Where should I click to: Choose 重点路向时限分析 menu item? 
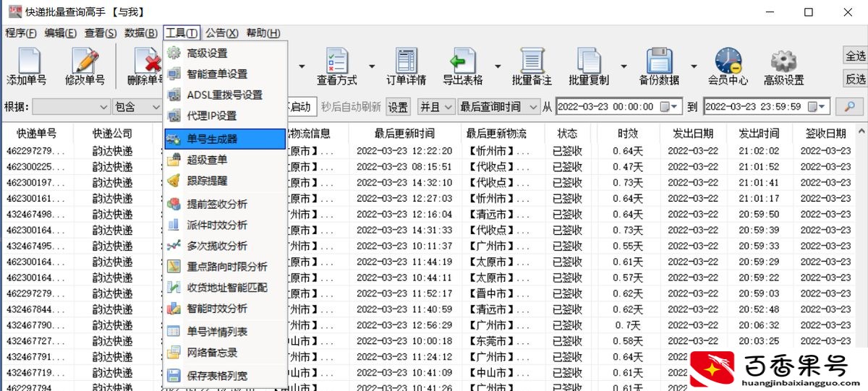(x=226, y=267)
